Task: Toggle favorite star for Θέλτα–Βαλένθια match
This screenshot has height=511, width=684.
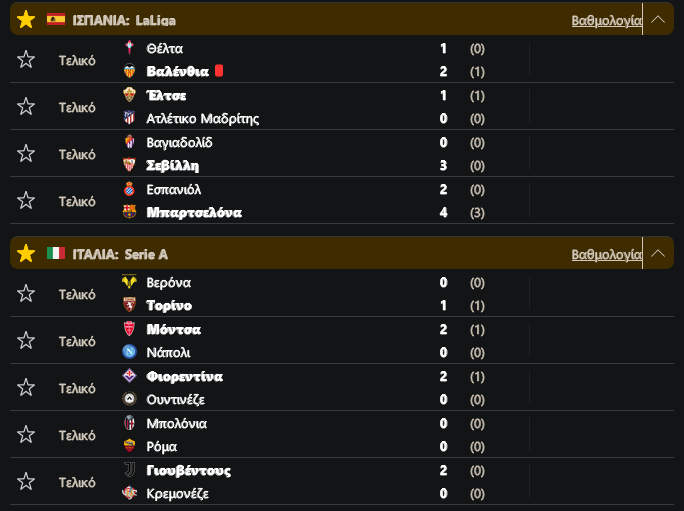Action: (26, 59)
